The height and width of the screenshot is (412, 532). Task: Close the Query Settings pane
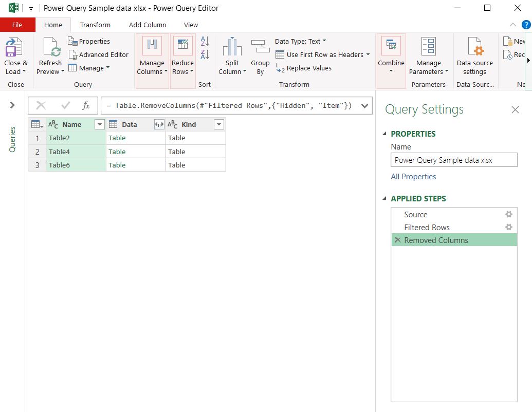pos(515,109)
